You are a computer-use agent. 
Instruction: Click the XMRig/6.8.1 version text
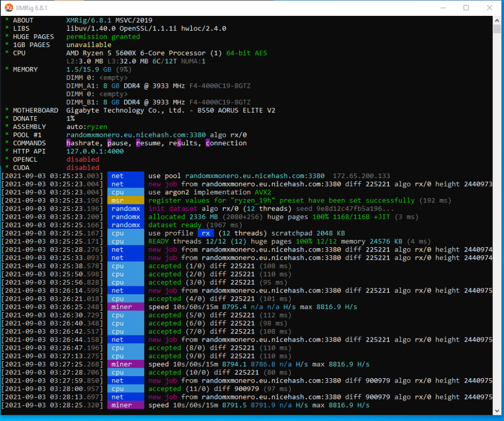pos(89,20)
